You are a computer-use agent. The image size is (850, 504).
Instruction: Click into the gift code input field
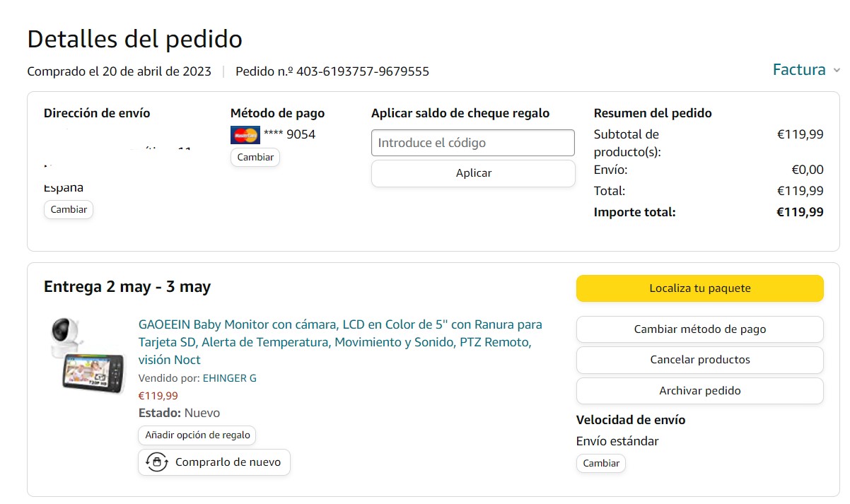[472, 143]
